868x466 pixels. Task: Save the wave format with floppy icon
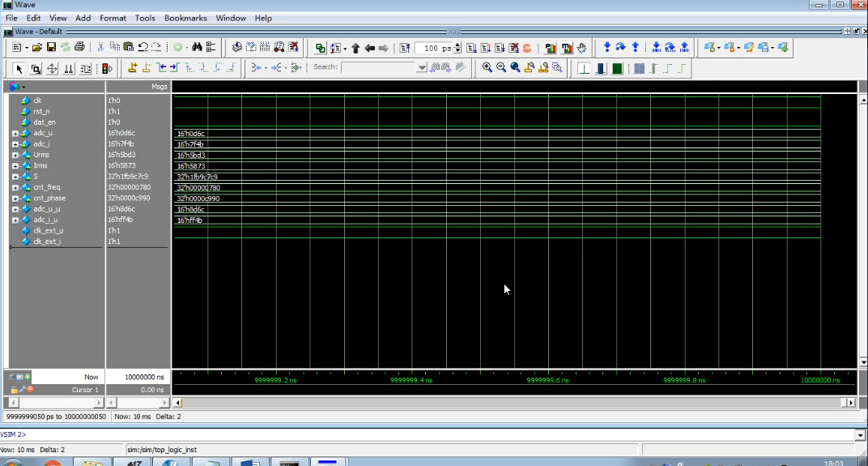pyautogui.click(x=51, y=48)
